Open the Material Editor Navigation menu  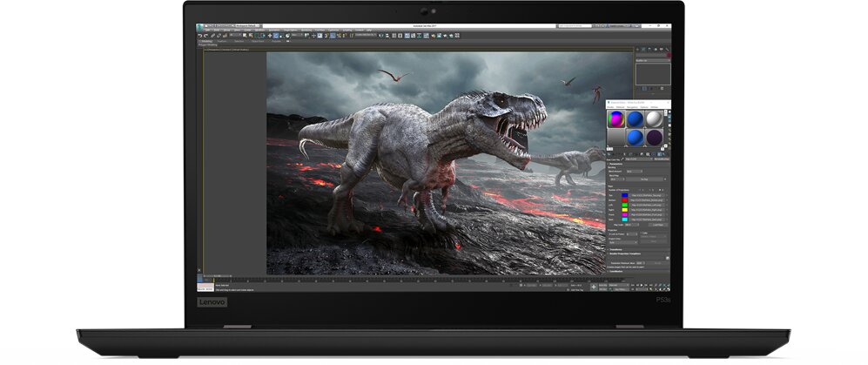pos(632,107)
